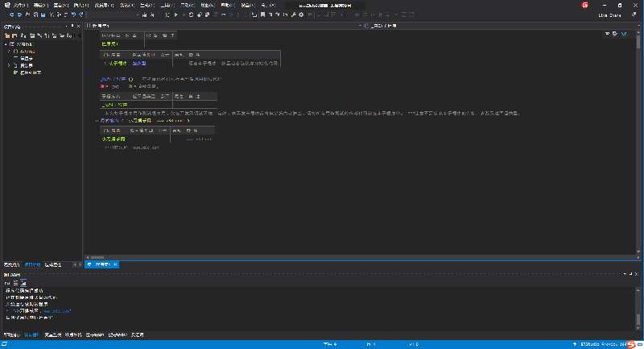Click the red G icon in title bar
This screenshot has width=644, height=349.
pyautogui.click(x=585, y=5)
